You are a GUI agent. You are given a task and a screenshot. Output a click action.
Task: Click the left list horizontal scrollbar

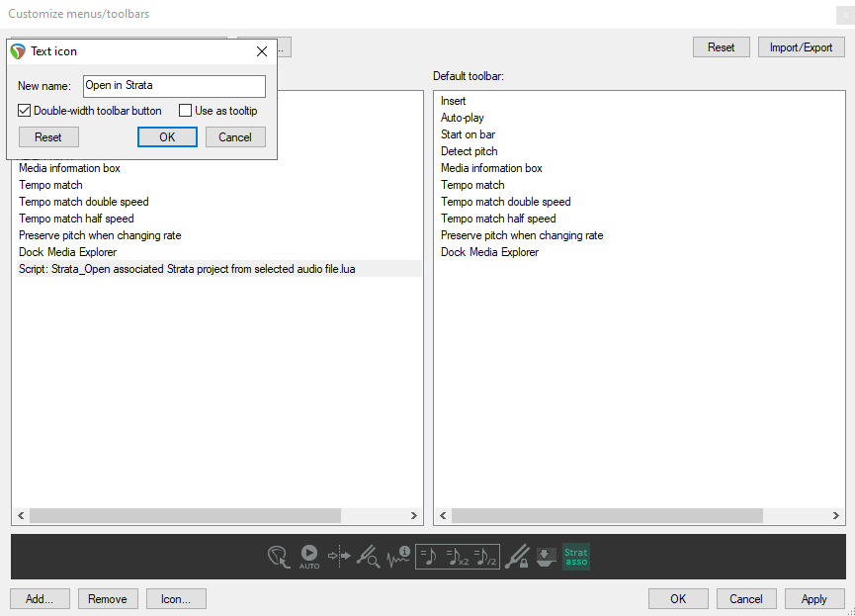(x=185, y=516)
